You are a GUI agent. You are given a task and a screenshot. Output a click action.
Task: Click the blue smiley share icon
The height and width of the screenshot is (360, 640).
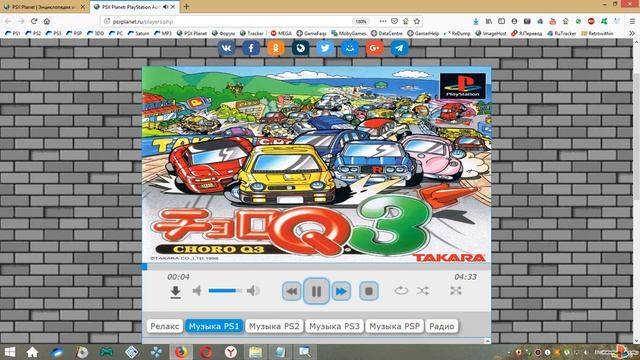pos(350,48)
